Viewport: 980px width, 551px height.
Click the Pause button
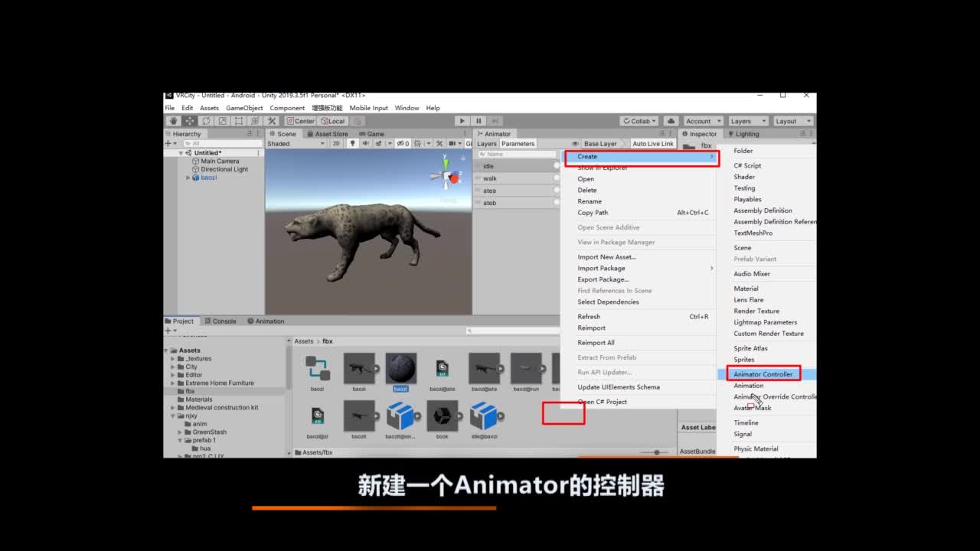click(479, 121)
